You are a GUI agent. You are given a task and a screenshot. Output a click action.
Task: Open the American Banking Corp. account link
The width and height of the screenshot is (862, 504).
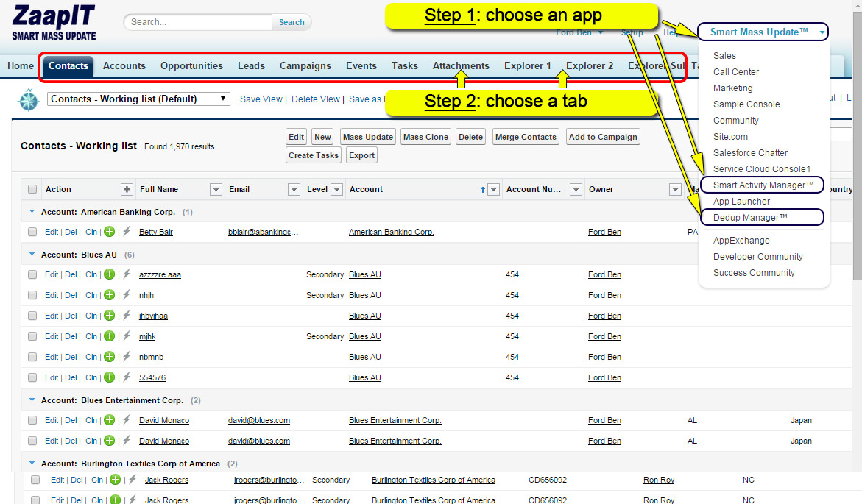(x=391, y=232)
